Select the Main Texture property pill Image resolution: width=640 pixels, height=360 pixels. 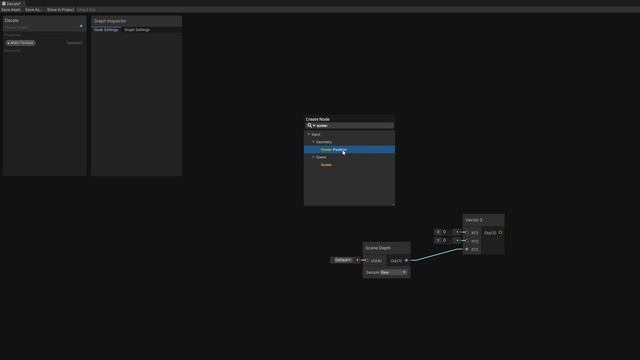20,43
